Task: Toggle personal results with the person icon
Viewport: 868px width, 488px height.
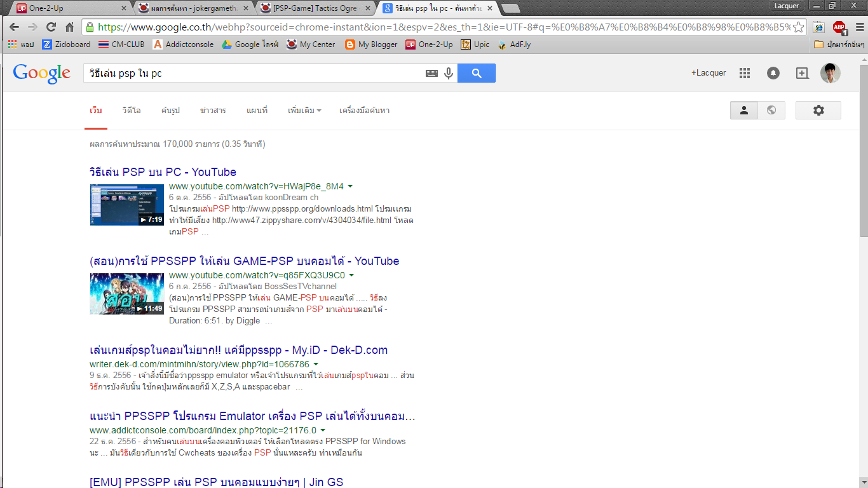Action: pyautogui.click(x=744, y=110)
